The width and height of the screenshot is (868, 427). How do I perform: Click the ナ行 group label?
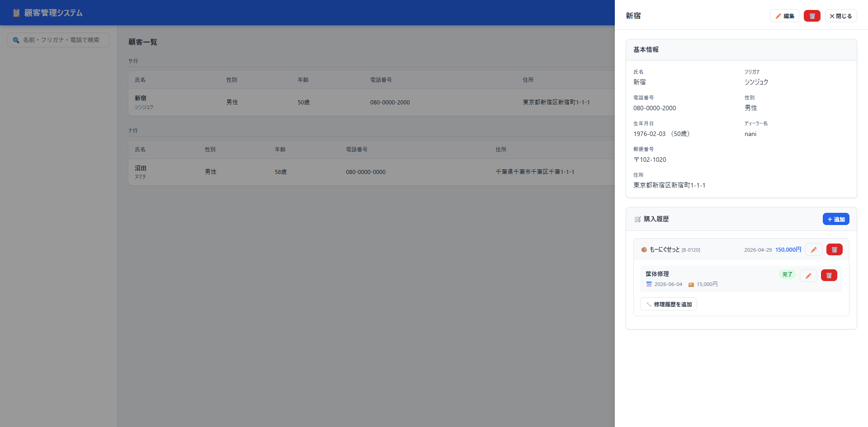[133, 131]
